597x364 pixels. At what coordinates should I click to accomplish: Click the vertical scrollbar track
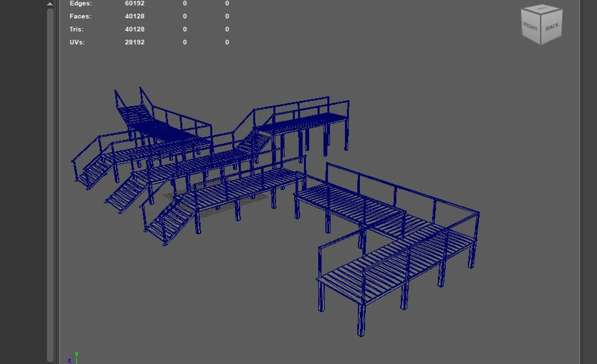pyautogui.click(x=50, y=185)
